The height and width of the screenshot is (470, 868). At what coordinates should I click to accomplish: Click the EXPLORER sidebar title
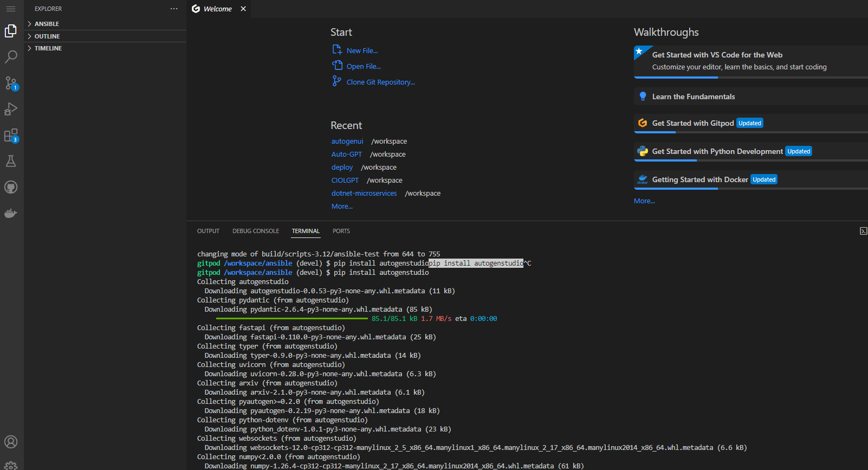click(48, 9)
